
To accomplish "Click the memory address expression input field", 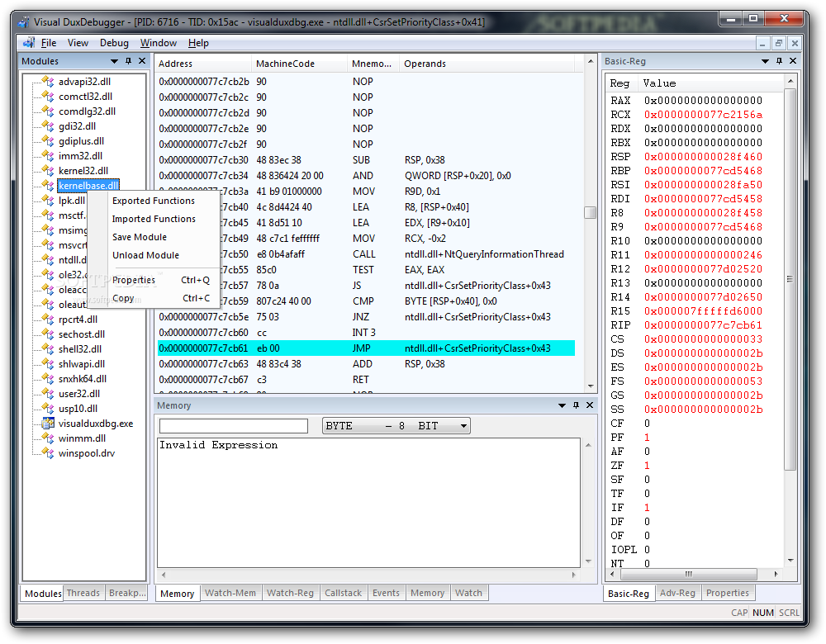I will [x=234, y=426].
